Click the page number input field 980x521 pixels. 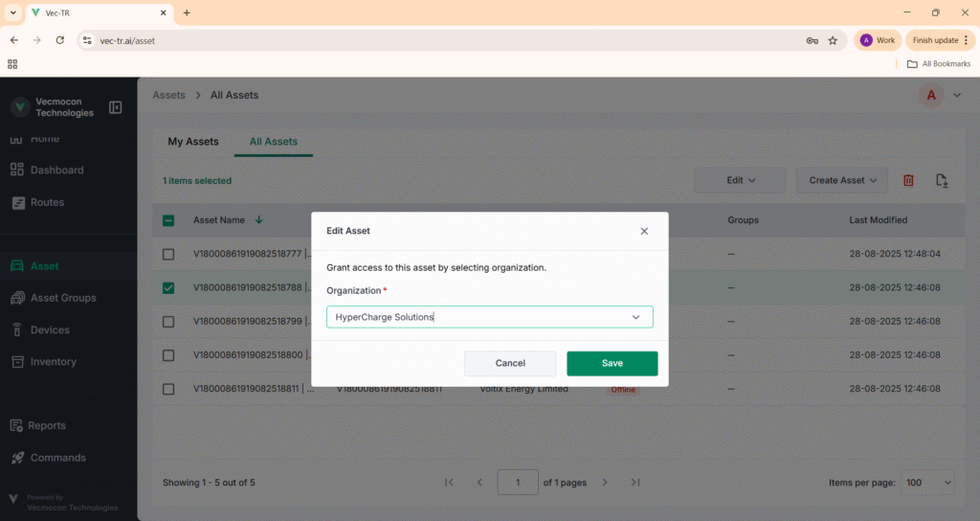point(518,483)
